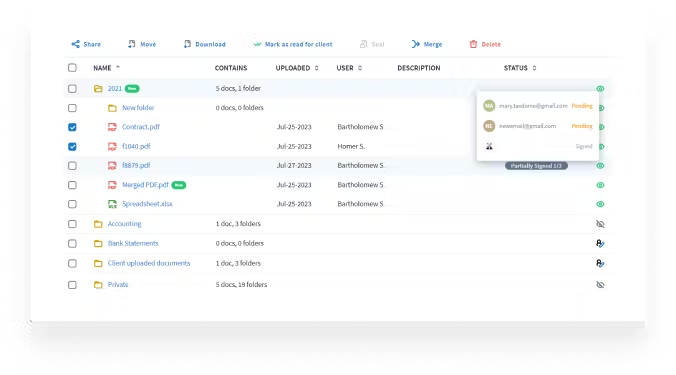Click client-edit icon for Client uploaded documents

600,263
